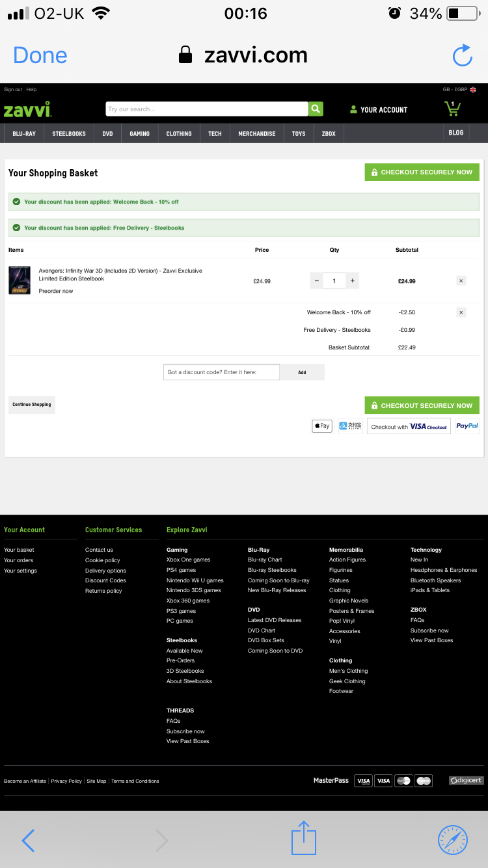Image resolution: width=488 pixels, height=868 pixels.
Task: Tap the zavvi.com address bar
Action: pos(243,55)
